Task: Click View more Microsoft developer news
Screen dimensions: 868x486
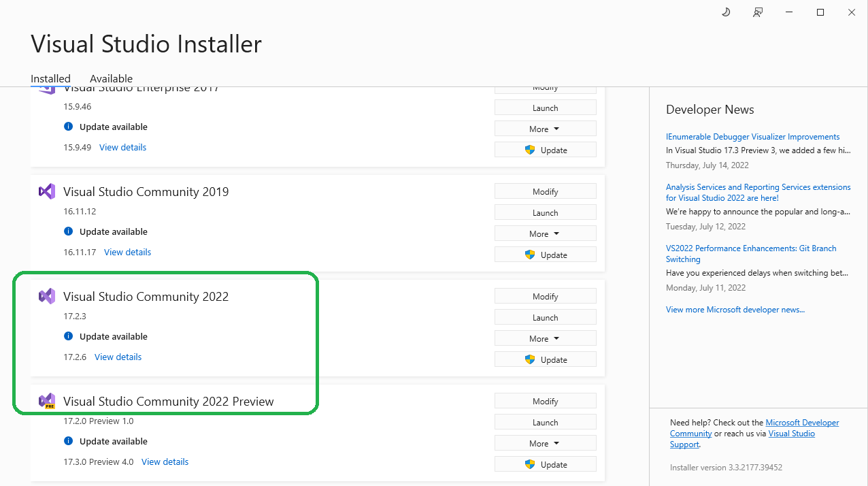Action: pyautogui.click(x=735, y=310)
